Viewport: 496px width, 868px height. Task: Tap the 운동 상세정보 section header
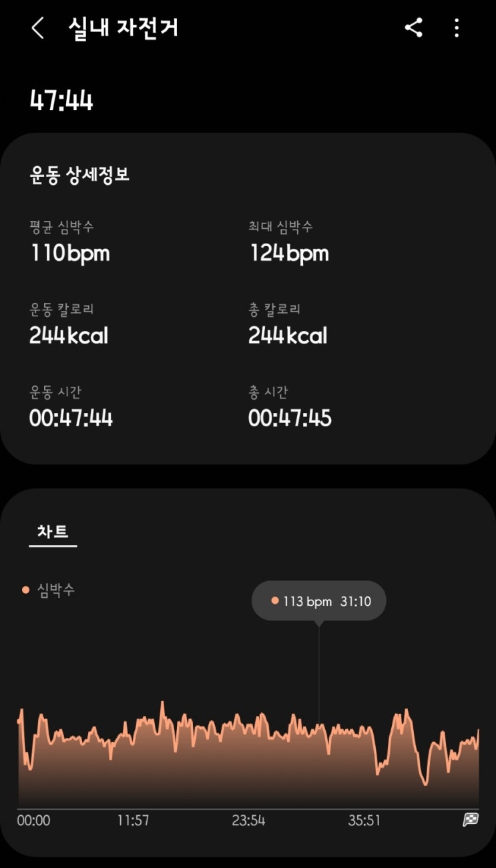point(79,175)
